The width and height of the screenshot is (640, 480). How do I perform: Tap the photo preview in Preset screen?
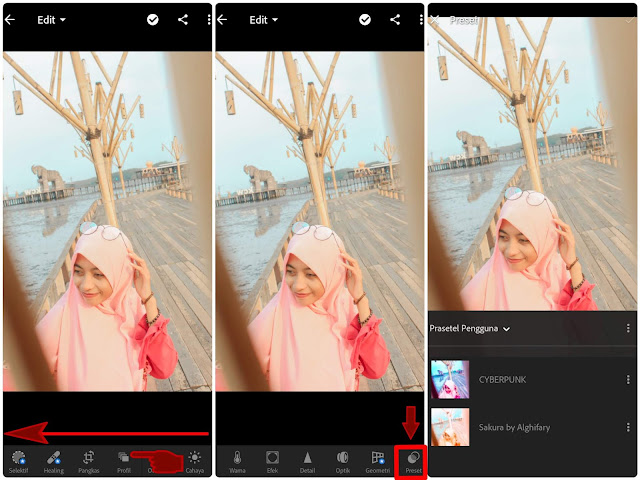[x=532, y=164]
